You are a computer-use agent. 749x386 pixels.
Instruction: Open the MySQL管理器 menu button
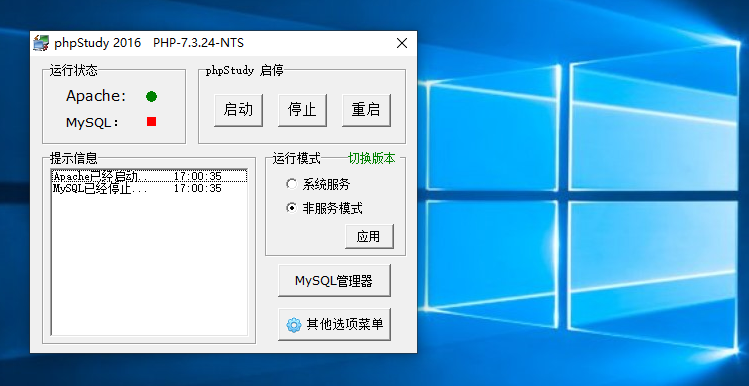pos(334,281)
